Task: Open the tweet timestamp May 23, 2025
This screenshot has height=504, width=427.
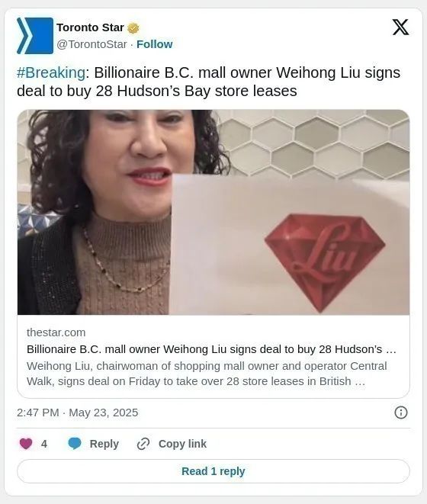Action: tap(78, 413)
